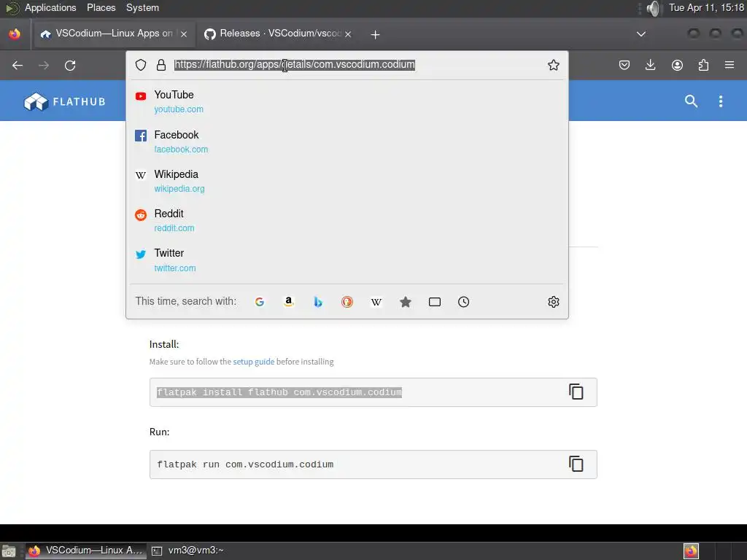Open the Applications menu
This screenshot has width=747, height=560.
tap(50, 7)
